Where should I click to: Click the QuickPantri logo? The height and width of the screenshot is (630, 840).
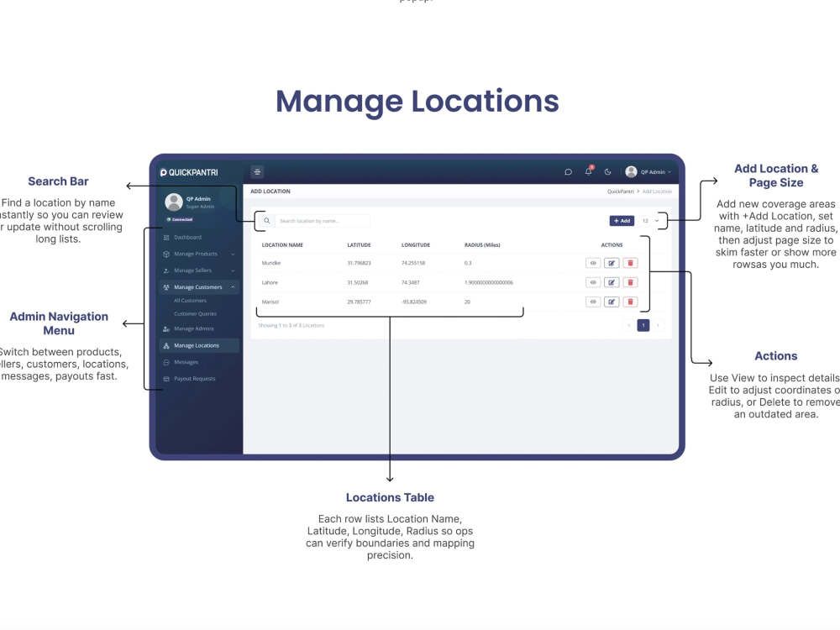(189, 172)
